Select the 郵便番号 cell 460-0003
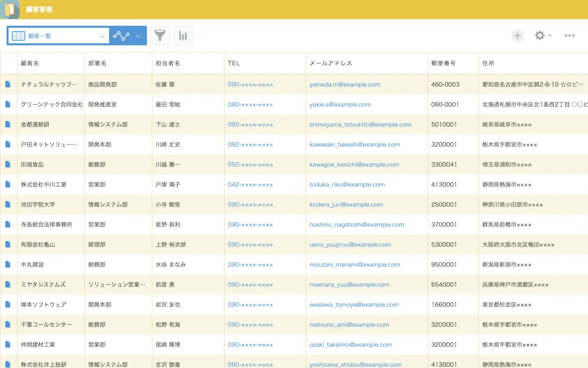588x368 pixels. [x=445, y=84]
